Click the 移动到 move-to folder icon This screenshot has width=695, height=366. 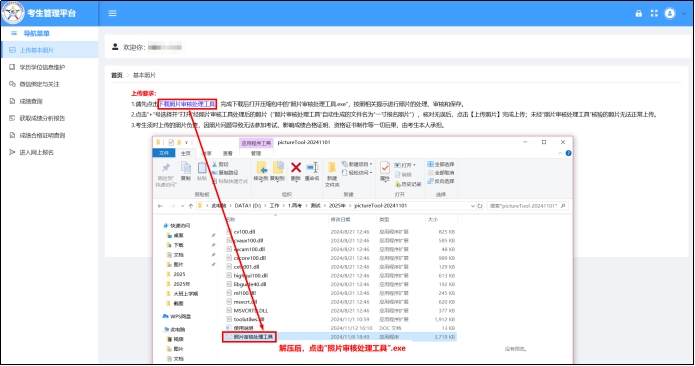[262, 168]
